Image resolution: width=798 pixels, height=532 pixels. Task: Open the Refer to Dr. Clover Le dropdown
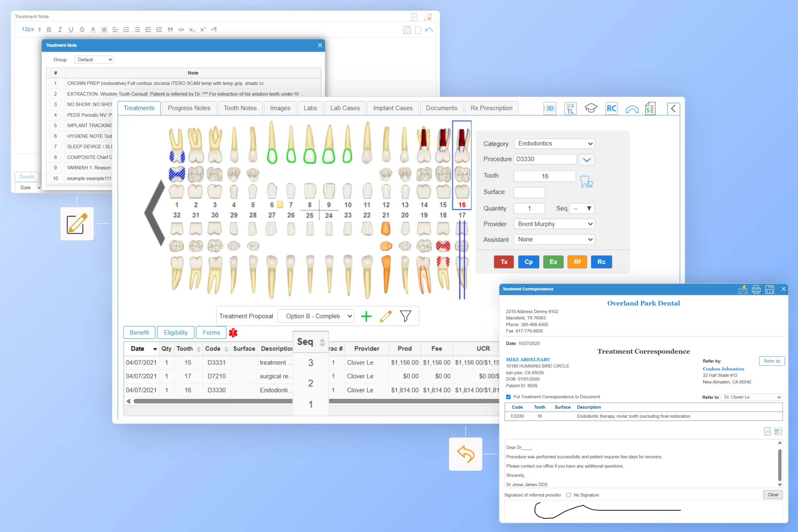[x=751, y=397]
